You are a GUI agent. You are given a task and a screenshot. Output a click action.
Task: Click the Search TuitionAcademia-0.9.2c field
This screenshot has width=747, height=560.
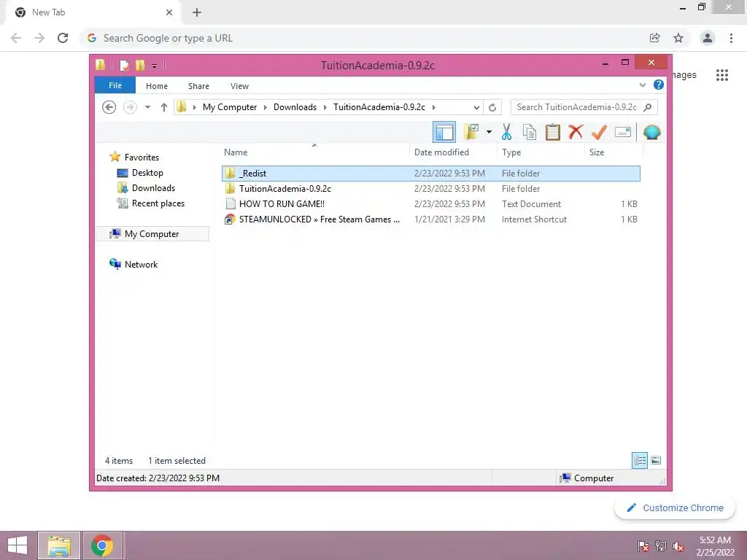click(584, 107)
